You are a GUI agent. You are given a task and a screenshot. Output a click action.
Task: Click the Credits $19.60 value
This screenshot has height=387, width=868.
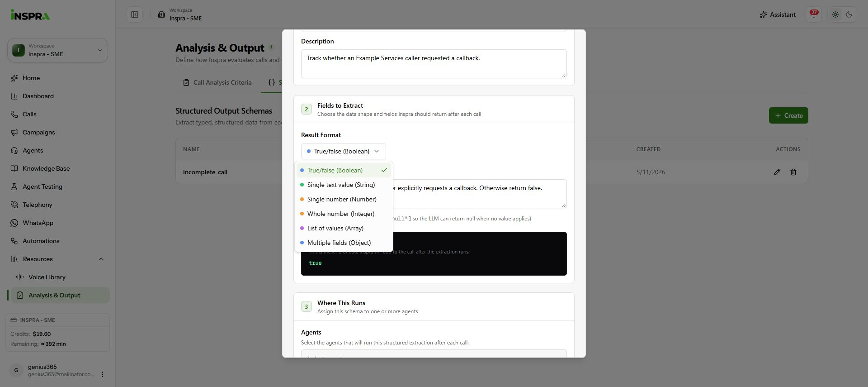(x=42, y=334)
